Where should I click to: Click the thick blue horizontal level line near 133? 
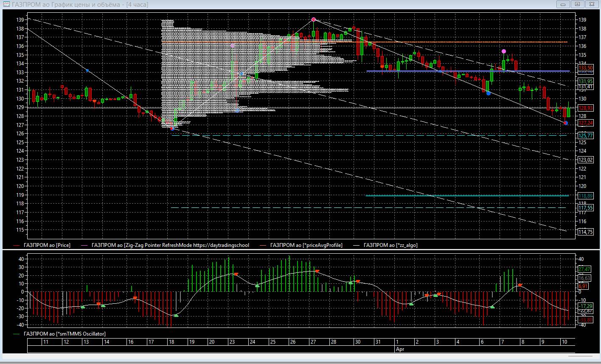point(468,71)
